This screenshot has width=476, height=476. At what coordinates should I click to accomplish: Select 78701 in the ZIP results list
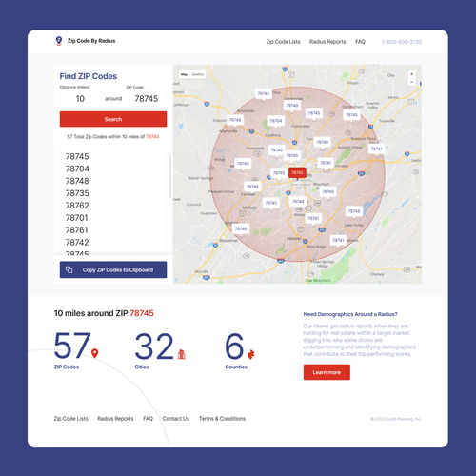[x=76, y=218]
